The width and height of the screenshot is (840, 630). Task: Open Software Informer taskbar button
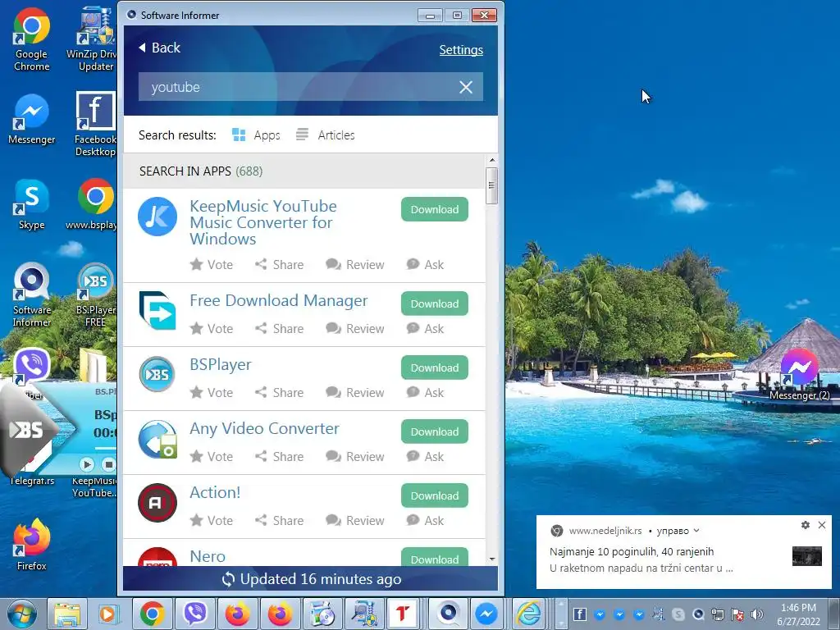click(449, 614)
